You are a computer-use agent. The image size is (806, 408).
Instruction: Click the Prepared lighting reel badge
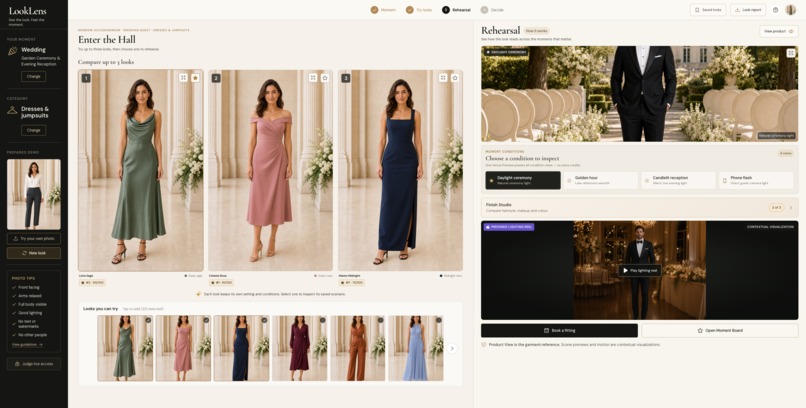(509, 227)
